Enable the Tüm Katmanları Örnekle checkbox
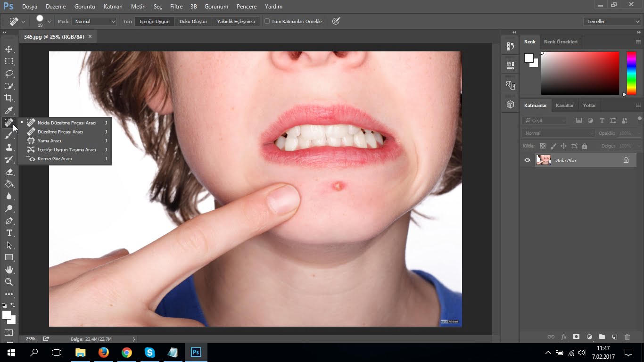 (267, 21)
